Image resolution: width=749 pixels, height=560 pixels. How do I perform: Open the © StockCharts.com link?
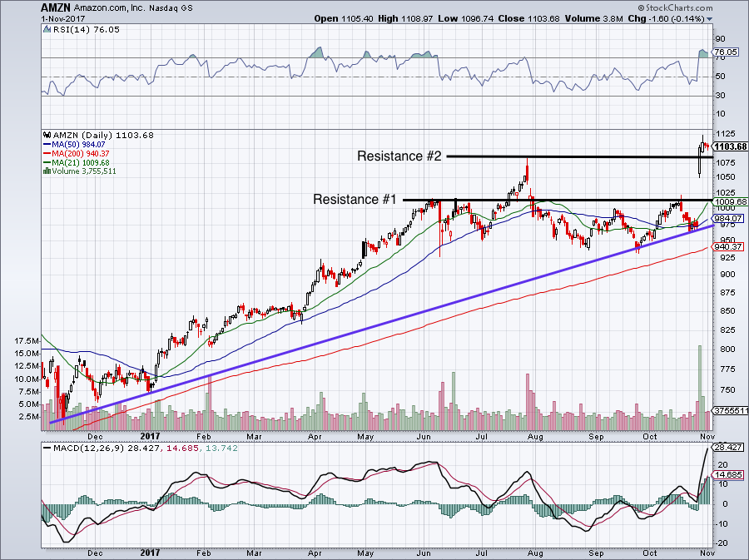675,7
